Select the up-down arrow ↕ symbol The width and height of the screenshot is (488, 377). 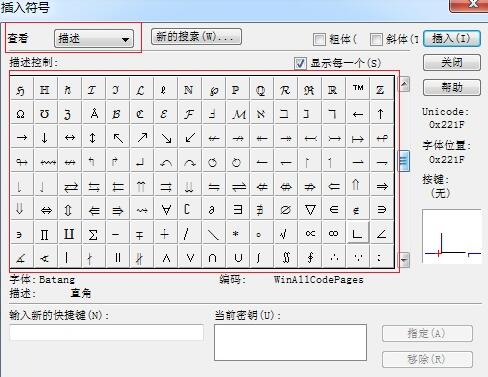tap(93, 137)
